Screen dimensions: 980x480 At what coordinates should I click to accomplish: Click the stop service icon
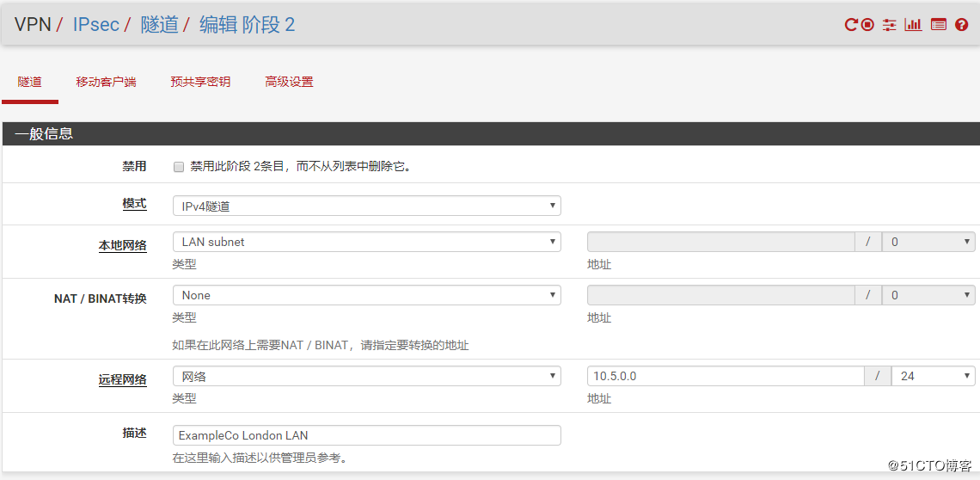point(867,25)
